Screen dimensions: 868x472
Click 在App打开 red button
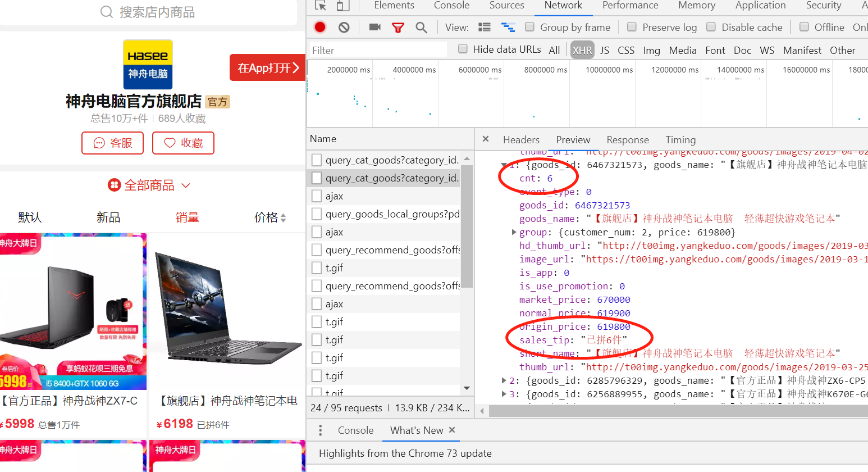coord(268,67)
